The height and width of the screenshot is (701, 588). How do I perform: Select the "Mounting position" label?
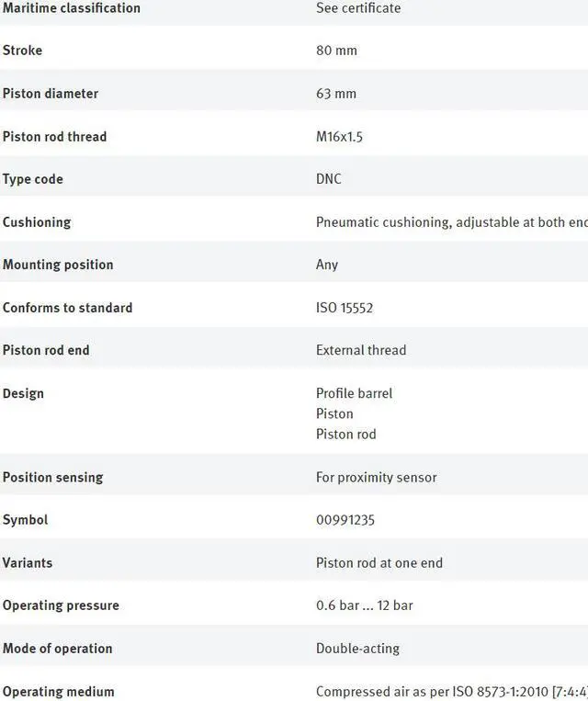pyautogui.click(x=58, y=265)
